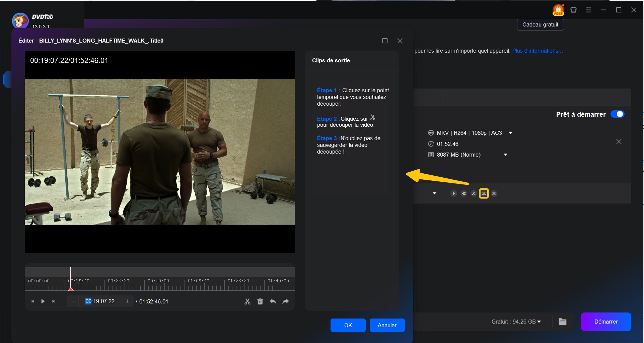The width and height of the screenshot is (644, 343).
Task: Step to next frame in editor
Action: [x=53, y=301]
